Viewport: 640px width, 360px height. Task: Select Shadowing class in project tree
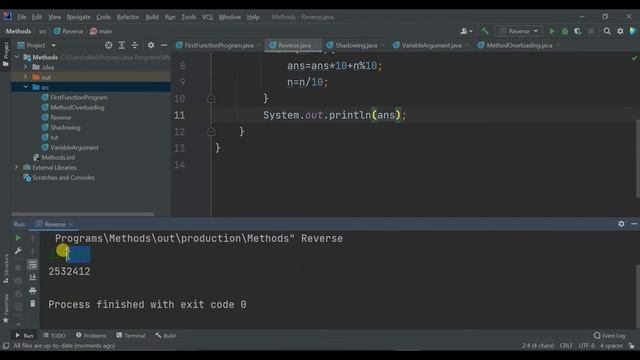(65, 127)
